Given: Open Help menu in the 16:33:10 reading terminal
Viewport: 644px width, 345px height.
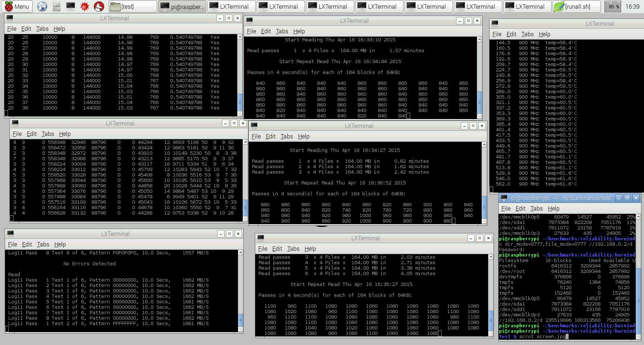Looking at the screenshot, I should [299, 31].
